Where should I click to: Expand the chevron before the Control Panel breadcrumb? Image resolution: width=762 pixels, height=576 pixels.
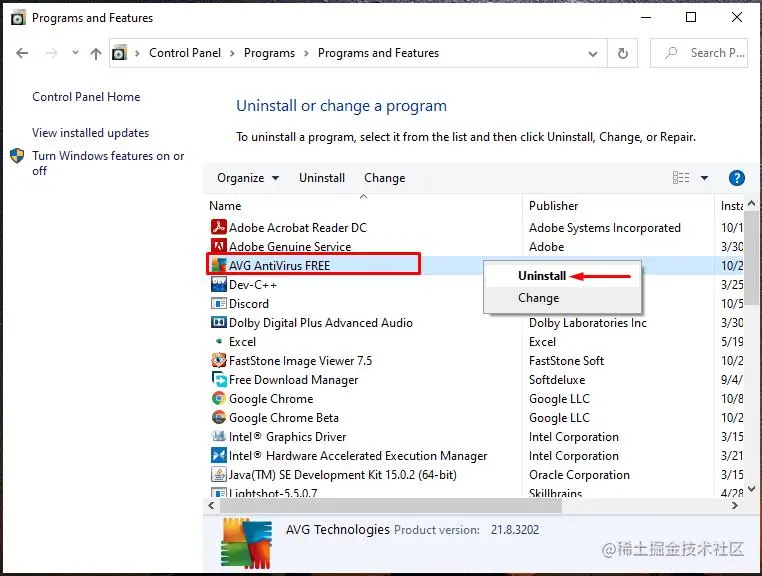point(138,53)
